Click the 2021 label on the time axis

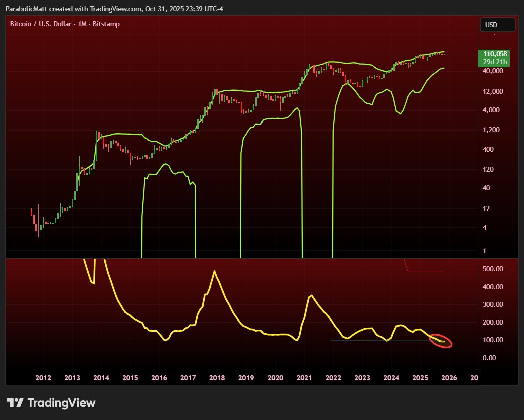tap(304, 378)
